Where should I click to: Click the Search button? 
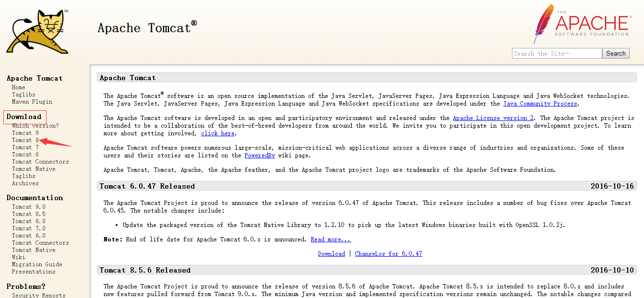click(x=616, y=53)
